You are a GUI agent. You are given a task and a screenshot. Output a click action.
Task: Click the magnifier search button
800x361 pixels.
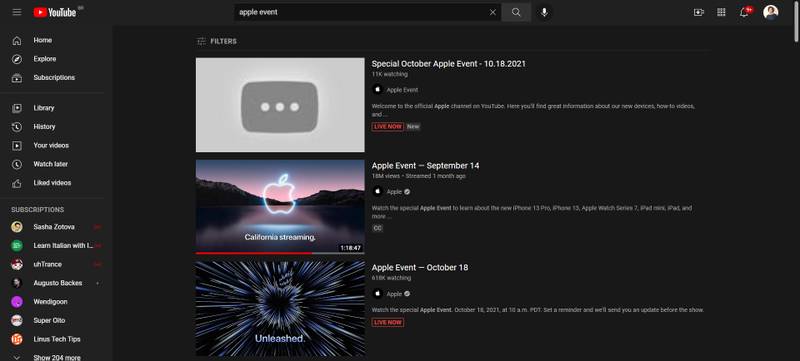tap(516, 12)
